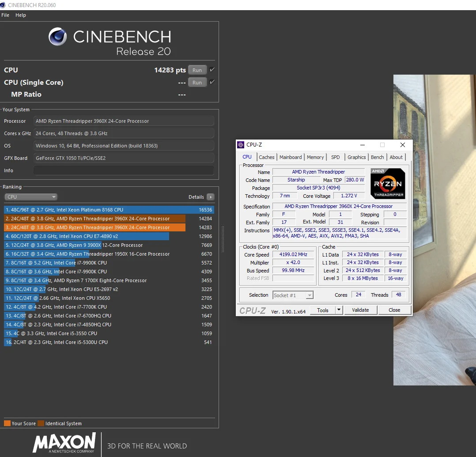
Task: Open the CPU ranking type dropdown
Action: coord(31,197)
